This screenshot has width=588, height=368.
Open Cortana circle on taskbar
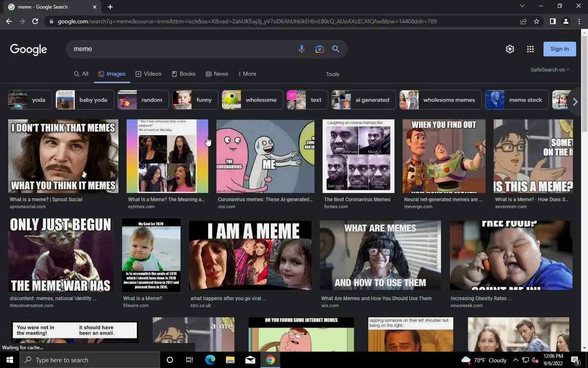tap(170, 360)
